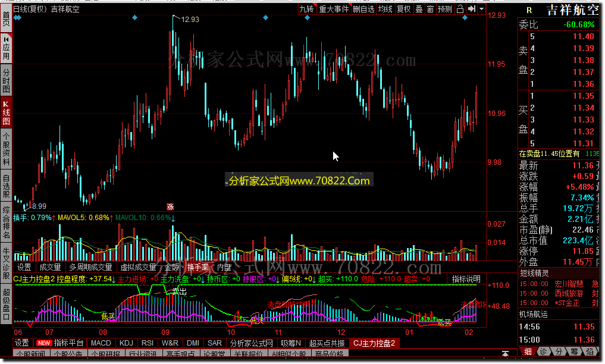This screenshot has width=605, height=364.
Task: Select the 虚拟成交量 tab
Action: coord(138,267)
